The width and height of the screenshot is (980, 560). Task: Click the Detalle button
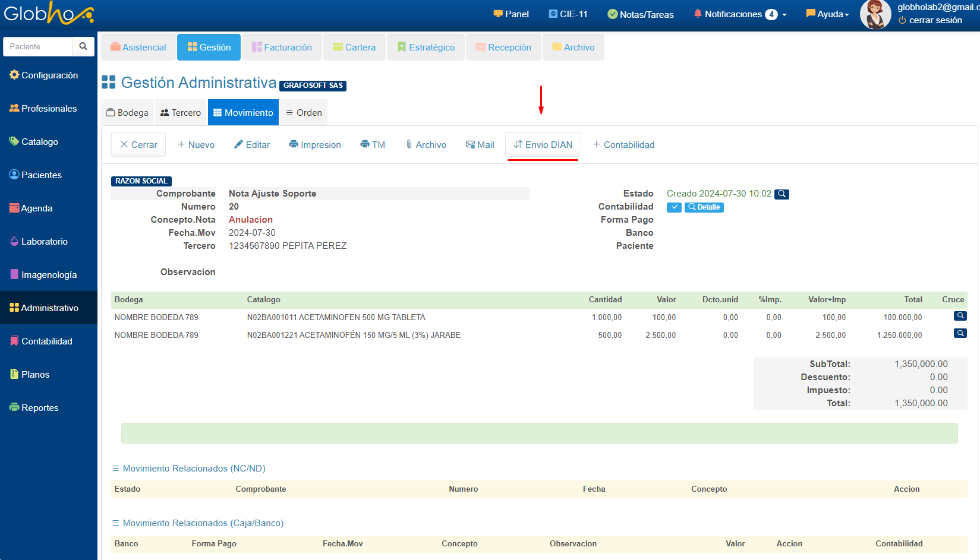coord(704,207)
